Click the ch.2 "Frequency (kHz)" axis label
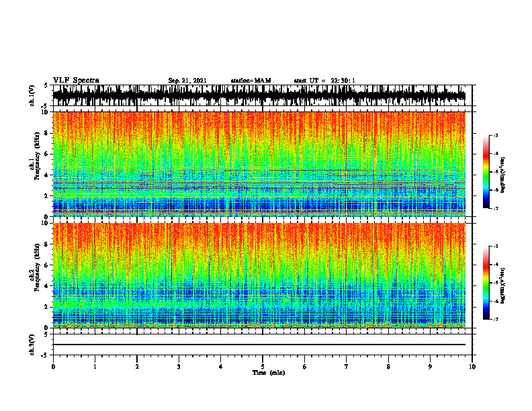The height and width of the screenshot is (411, 532). 36,267
